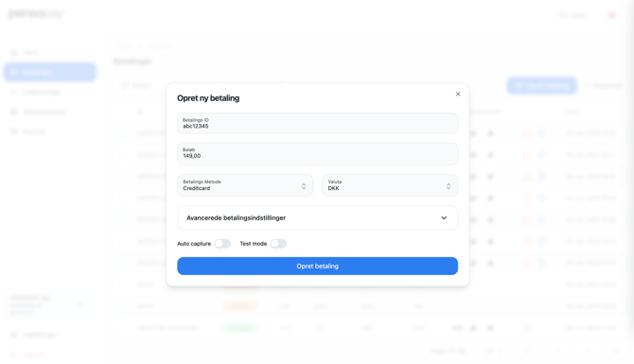Click the Beløb amount field
Screen dimensions: 634x364
tap(317, 154)
